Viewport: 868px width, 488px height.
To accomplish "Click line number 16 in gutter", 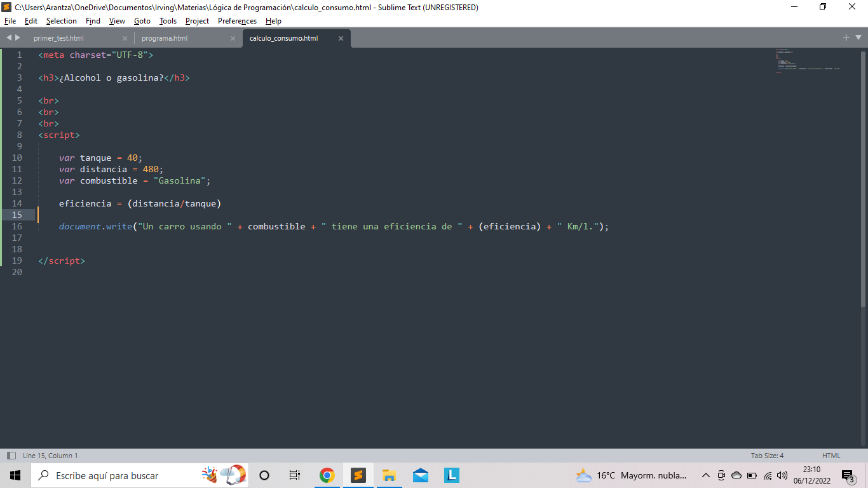I will (17, 226).
